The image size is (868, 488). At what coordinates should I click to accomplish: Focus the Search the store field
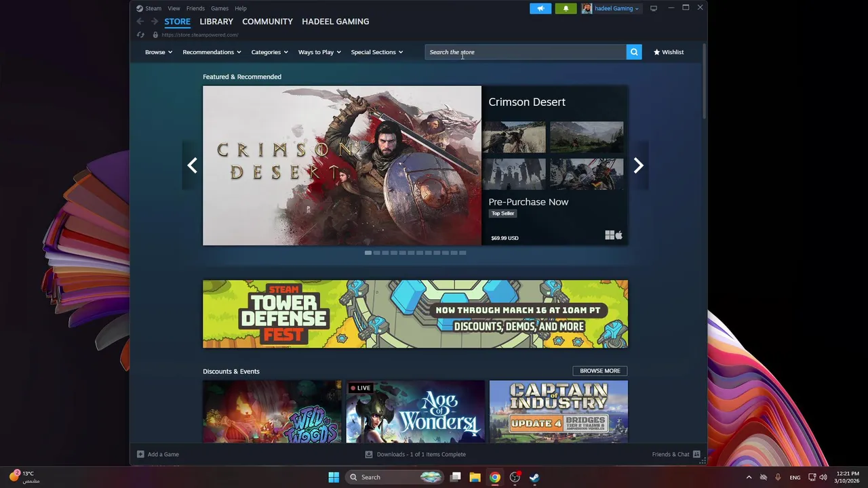pos(526,52)
